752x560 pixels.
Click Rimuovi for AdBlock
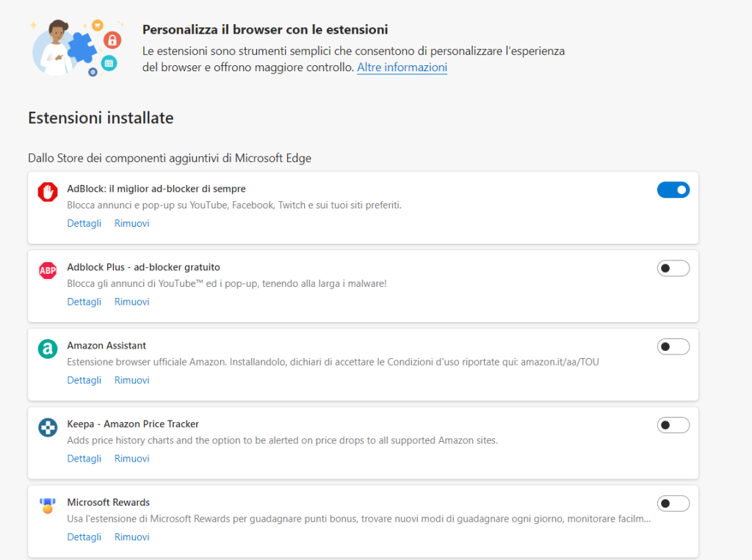132,223
